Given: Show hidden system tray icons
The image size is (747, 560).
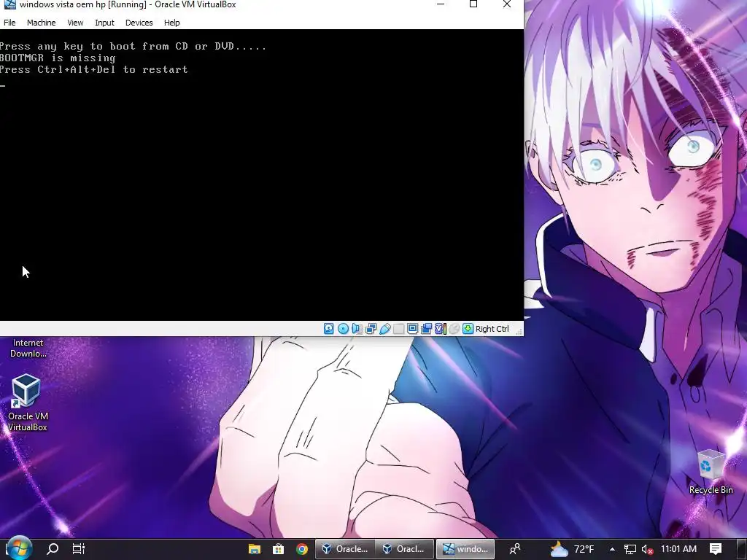Looking at the screenshot, I should [x=612, y=549].
